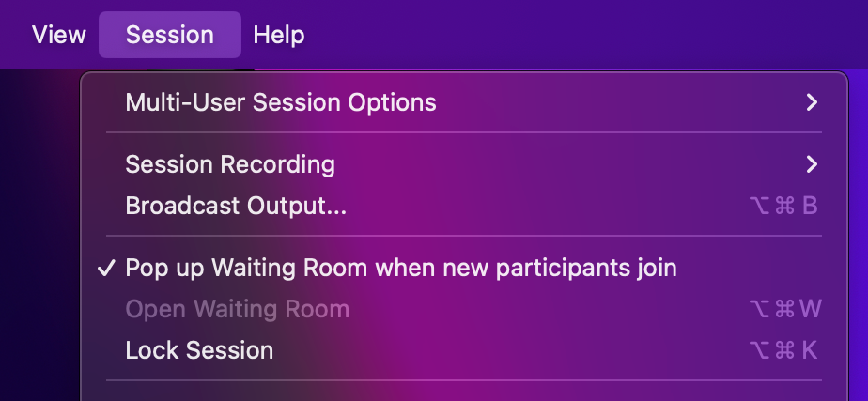Click the ⌥⌘K shortcut beside Lock Session
868x401 pixels.
[x=783, y=350]
